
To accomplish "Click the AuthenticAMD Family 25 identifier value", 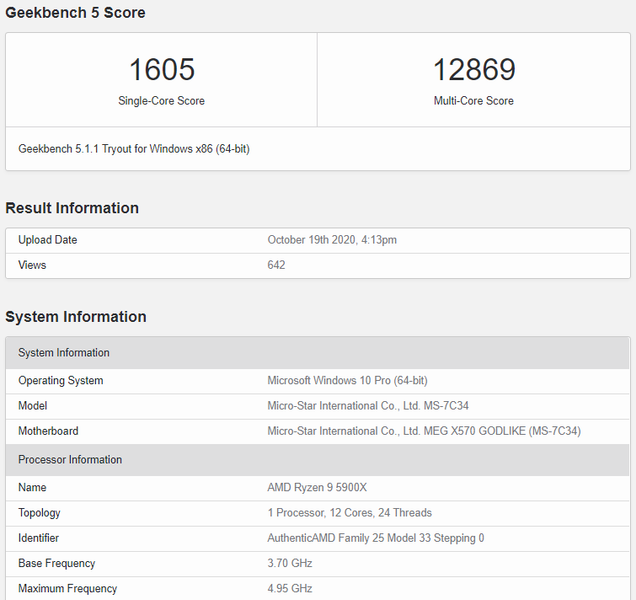I will click(376, 538).
